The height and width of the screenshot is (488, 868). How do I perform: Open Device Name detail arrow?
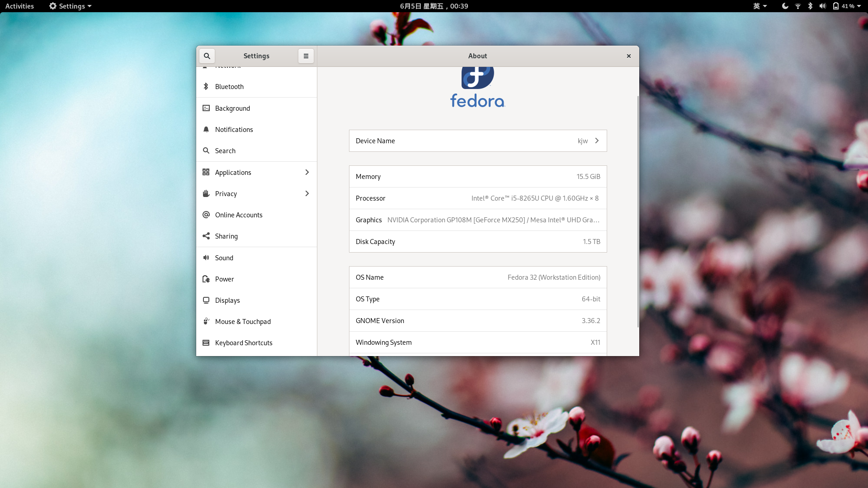[x=597, y=141]
